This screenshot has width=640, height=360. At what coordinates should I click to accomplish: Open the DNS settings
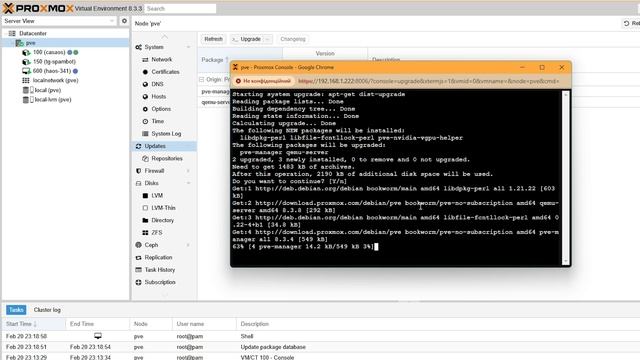pos(157,84)
